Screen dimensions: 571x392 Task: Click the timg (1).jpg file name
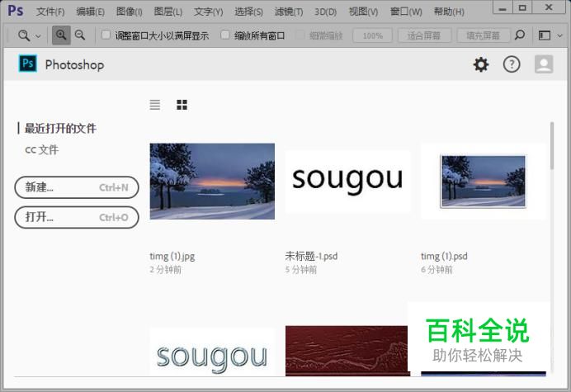172,257
